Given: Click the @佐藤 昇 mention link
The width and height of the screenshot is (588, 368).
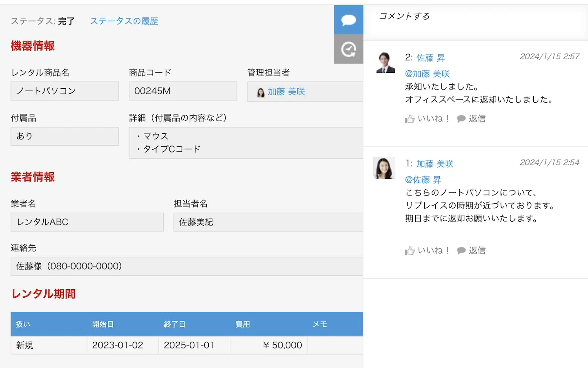Looking at the screenshot, I should tap(423, 180).
